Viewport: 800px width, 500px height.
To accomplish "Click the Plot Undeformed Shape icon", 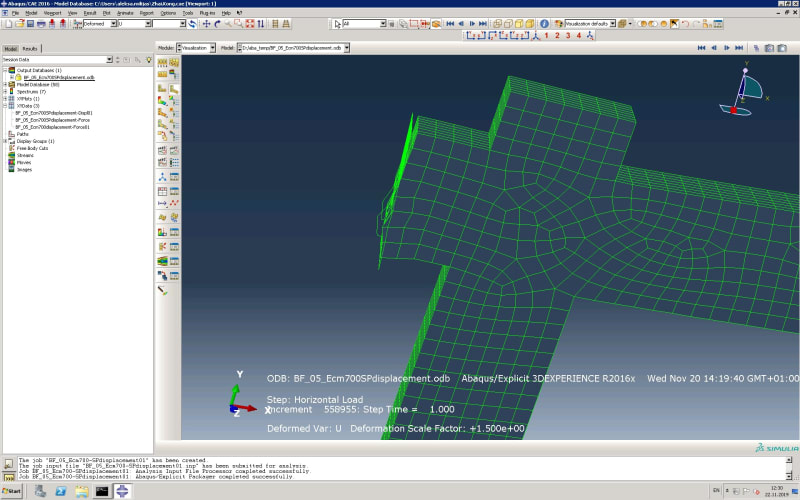I will click(x=162, y=88).
